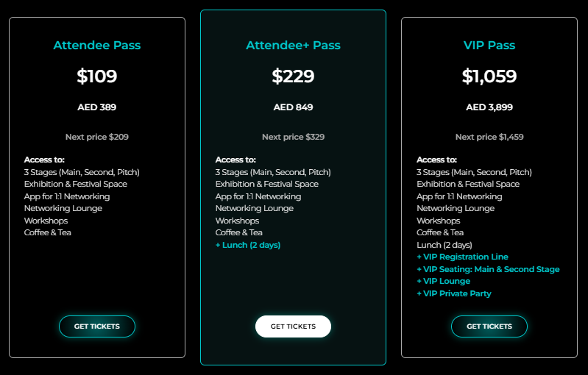Click the $109 price
Screen dimensions: 588x375
[x=97, y=76]
